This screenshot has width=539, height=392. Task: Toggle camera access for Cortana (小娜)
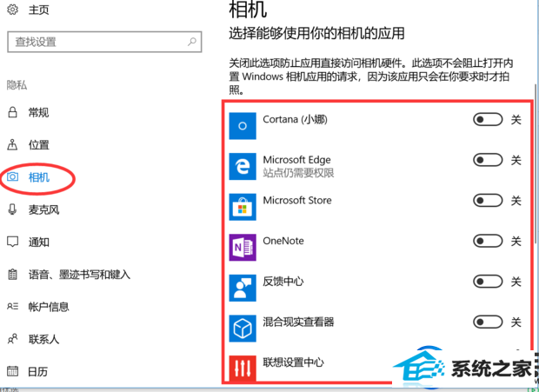[x=488, y=120]
